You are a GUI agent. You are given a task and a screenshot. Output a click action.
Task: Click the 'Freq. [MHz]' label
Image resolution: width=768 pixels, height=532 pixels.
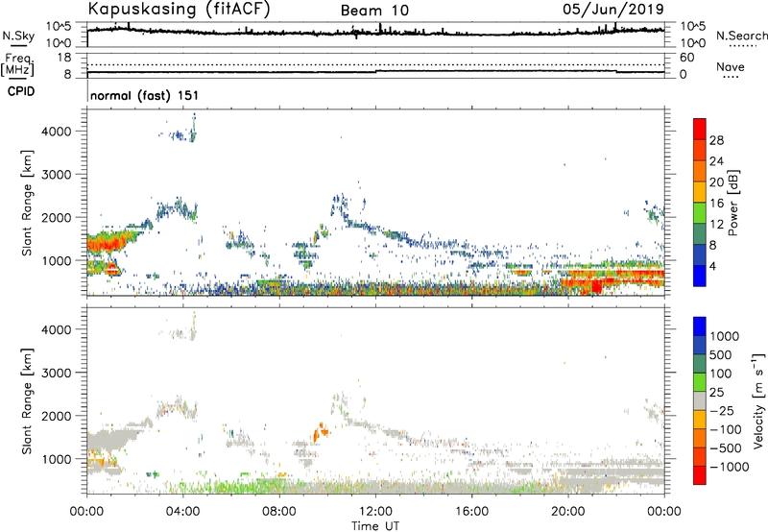[x=17, y=64]
